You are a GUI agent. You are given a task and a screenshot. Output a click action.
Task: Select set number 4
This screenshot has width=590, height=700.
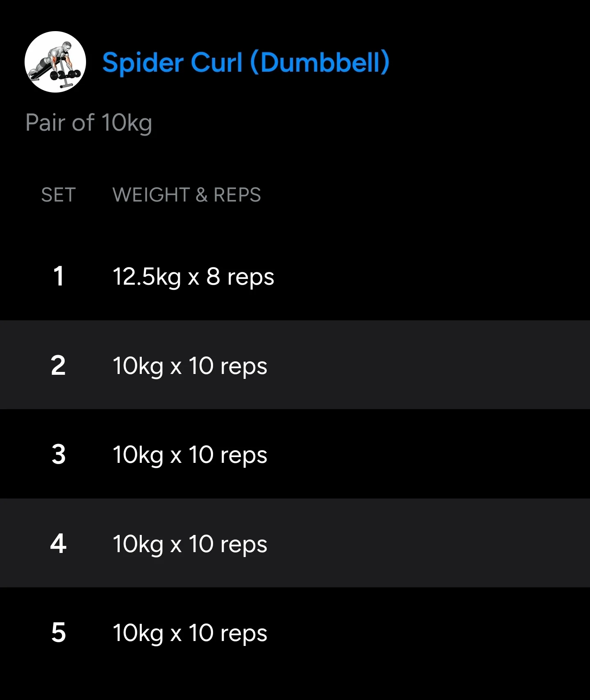point(59,544)
